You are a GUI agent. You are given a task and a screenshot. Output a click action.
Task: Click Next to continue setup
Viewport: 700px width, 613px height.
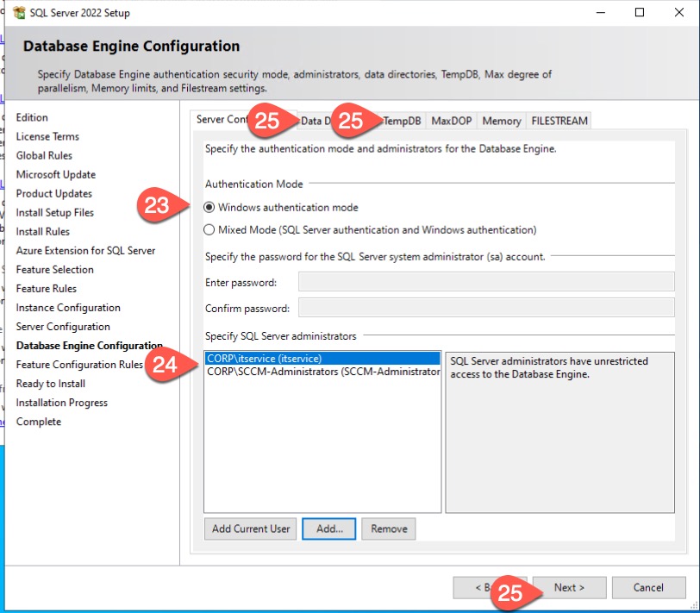pyautogui.click(x=569, y=588)
